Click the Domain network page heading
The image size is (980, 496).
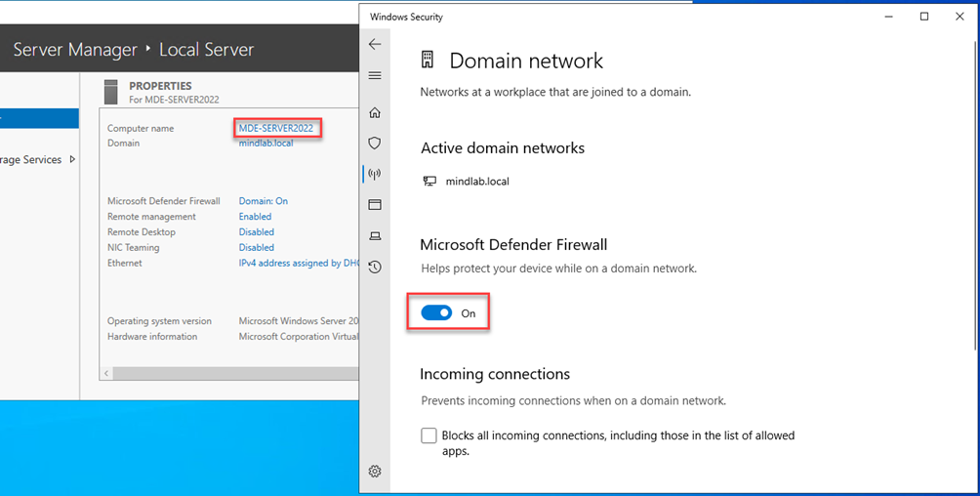526,61
